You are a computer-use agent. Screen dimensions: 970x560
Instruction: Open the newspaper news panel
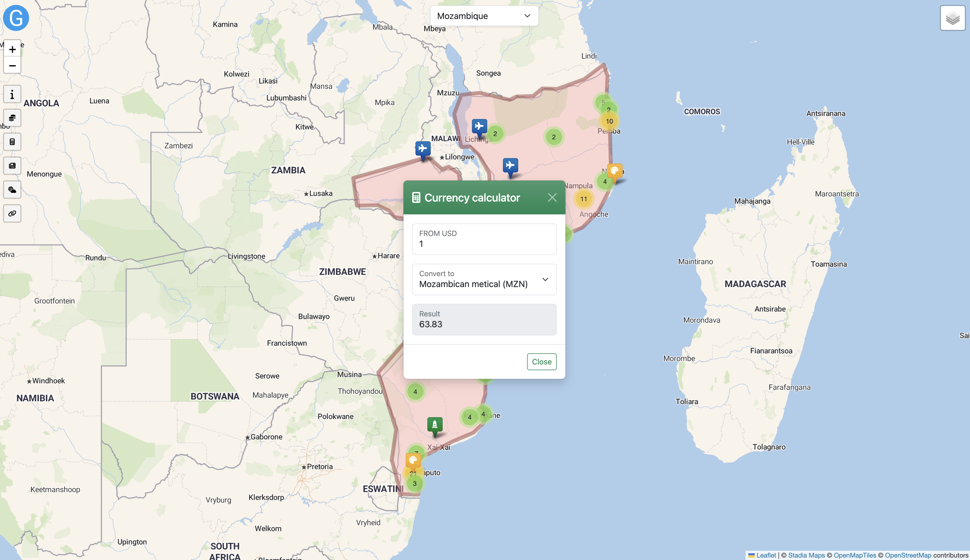click(12, 166)
